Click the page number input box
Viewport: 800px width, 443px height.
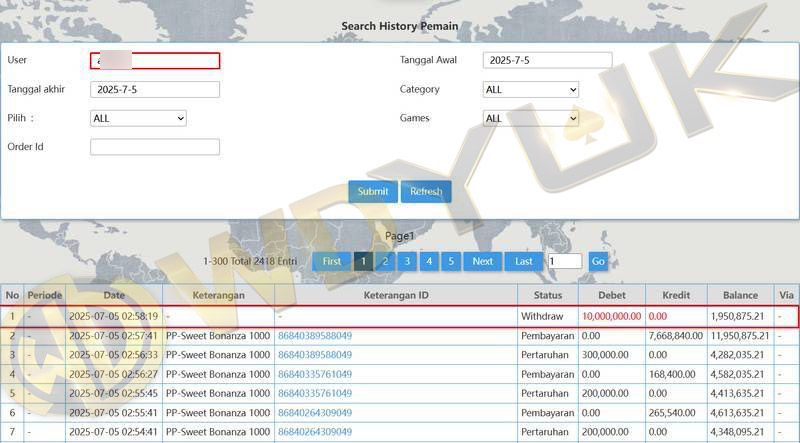pyautogui.click(x=565, y=261)
